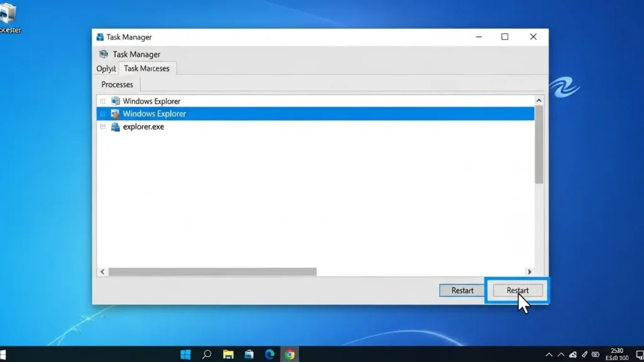
Task: Open the Opiyit menu tab
Action: coord(106,69)
